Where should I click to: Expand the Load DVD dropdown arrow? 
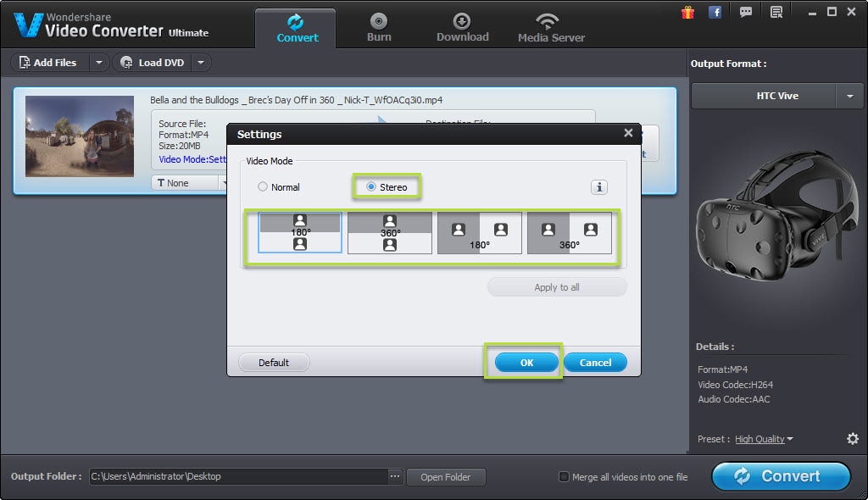point(201,63)
